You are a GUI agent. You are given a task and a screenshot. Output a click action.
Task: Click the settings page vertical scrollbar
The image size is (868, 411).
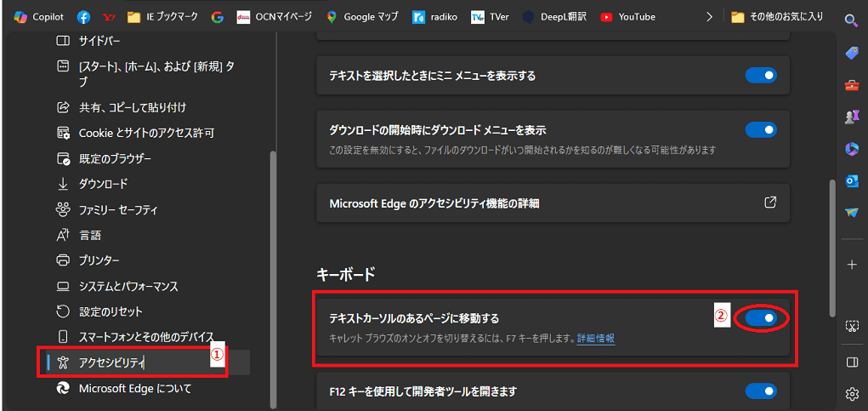coord(831,247)
